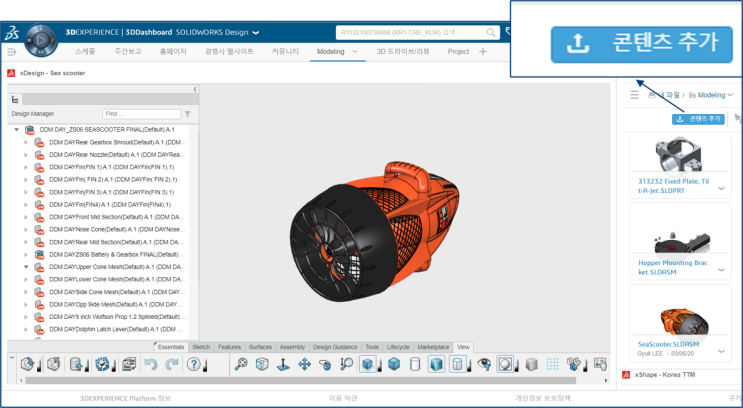Switch to the Features tab

pos(229,347)
